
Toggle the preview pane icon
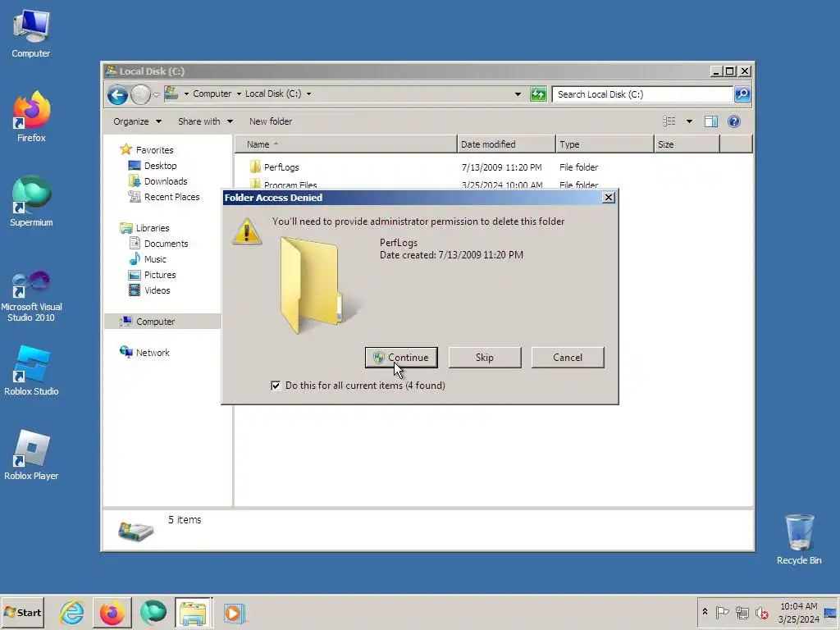711,121
